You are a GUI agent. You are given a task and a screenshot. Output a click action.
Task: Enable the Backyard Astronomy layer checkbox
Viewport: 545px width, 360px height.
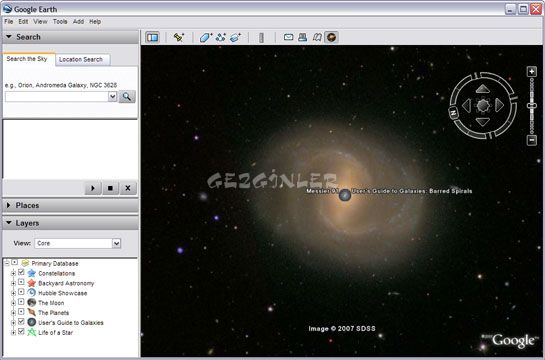(x=21, y=282)
